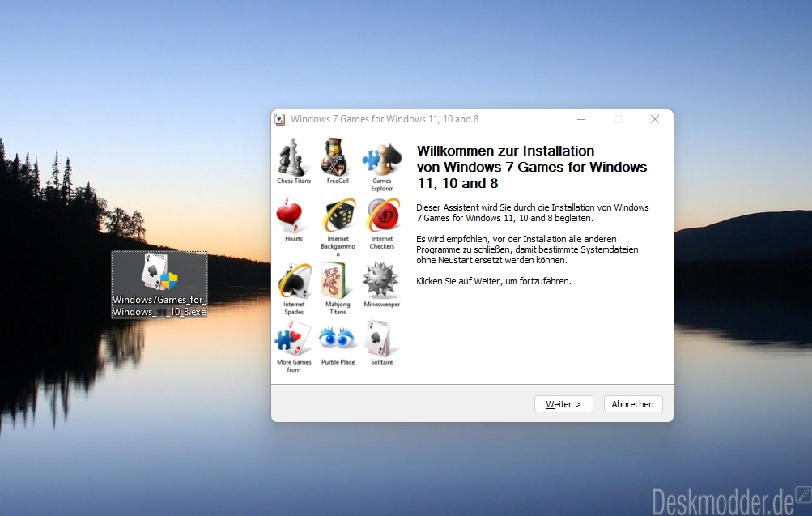
Task: Click the installer title bar app icon
Action: coord(280,119)
